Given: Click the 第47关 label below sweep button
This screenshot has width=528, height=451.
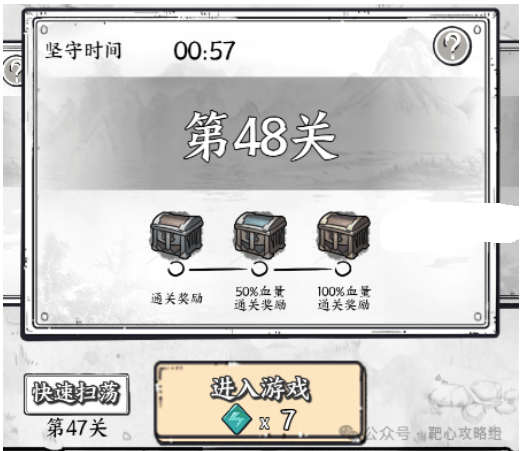Looking at the screenshot, I should pyautogui.click(x=77, y=428).
